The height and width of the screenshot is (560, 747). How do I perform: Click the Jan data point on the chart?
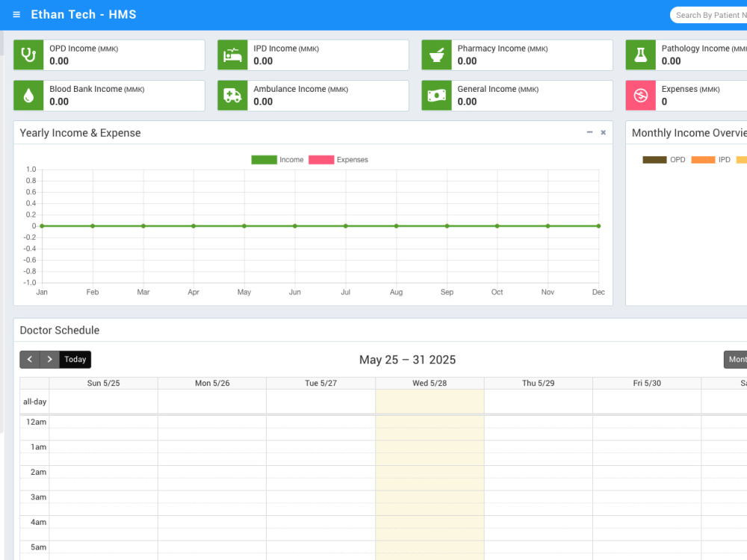pos(42,226)
